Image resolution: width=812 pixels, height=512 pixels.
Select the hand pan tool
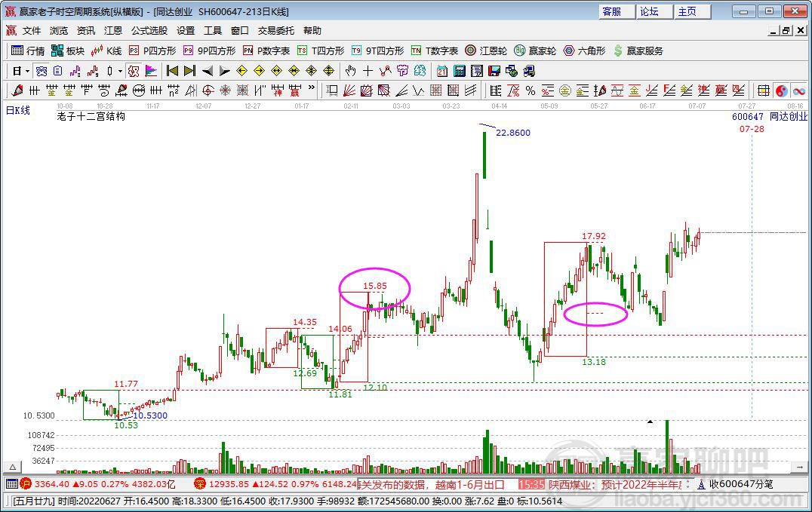point(351,71)
